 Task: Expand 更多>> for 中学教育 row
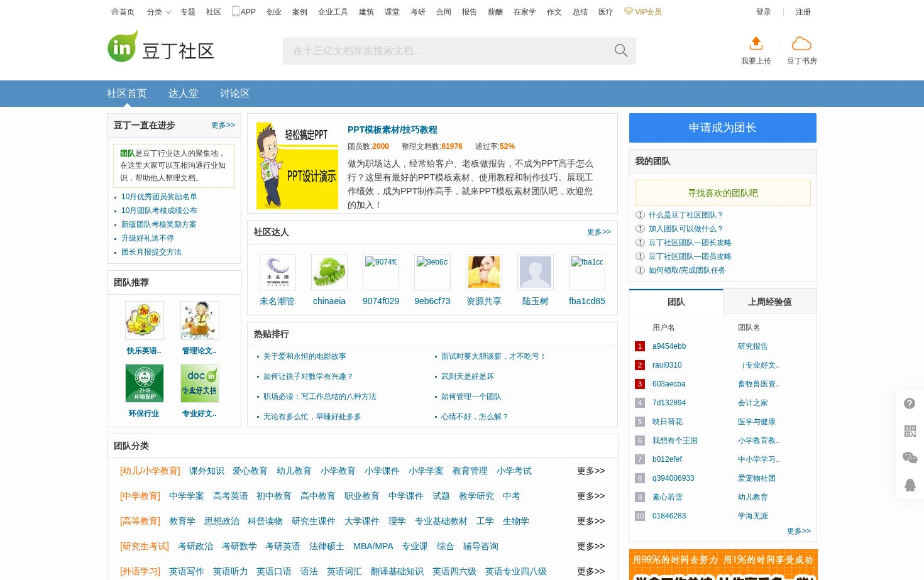click(x=591, y=496)
